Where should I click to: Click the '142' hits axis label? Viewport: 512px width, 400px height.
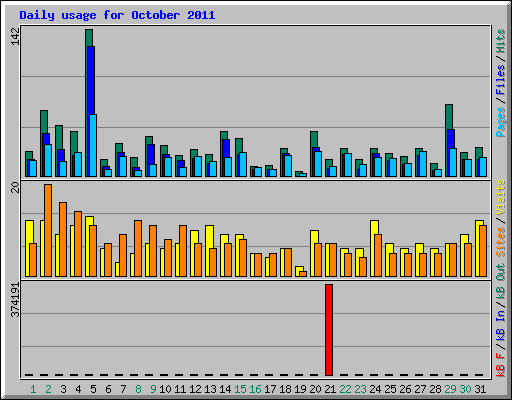(16, 37)
